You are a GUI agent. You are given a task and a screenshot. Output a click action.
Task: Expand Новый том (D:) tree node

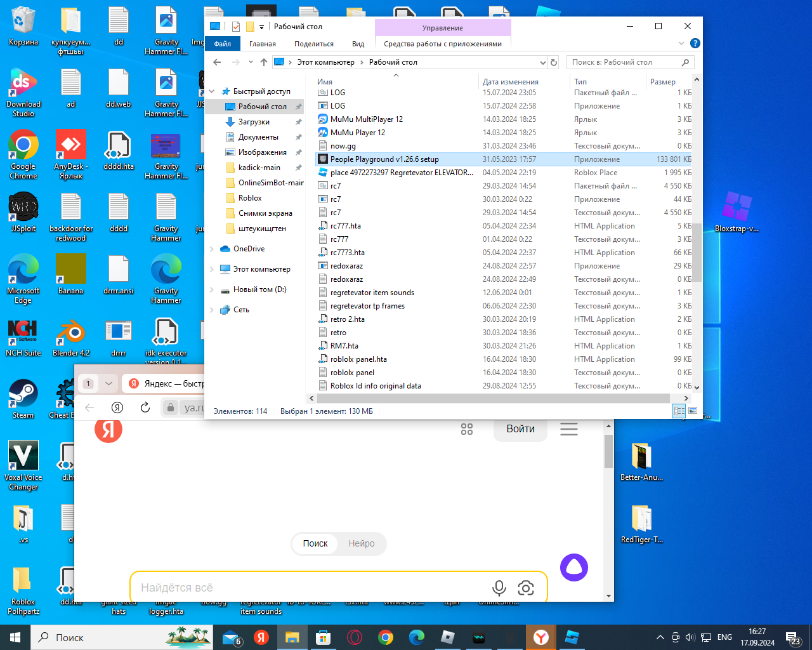pos(213,289)
